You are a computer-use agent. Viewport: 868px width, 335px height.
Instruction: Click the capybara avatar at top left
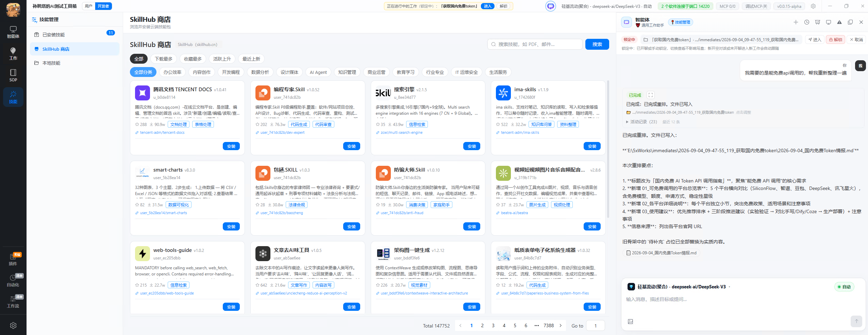(x=13, y=10)
